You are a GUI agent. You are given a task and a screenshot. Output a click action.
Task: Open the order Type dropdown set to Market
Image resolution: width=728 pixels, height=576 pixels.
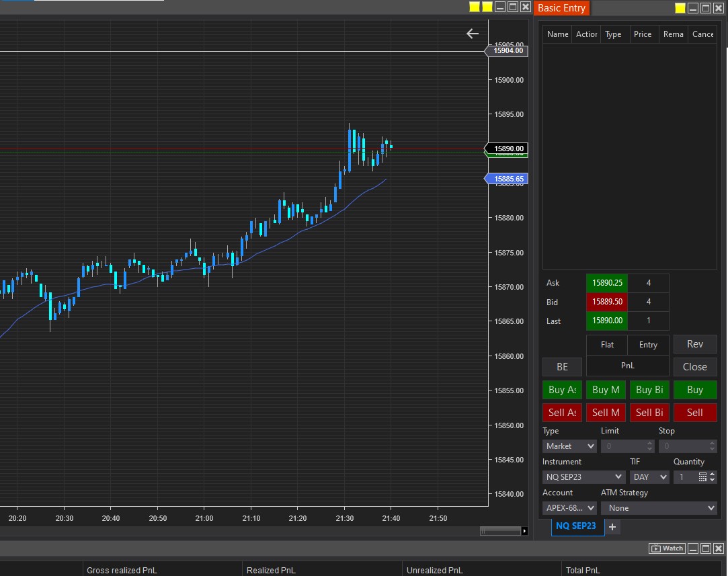[x=569, y=446]
